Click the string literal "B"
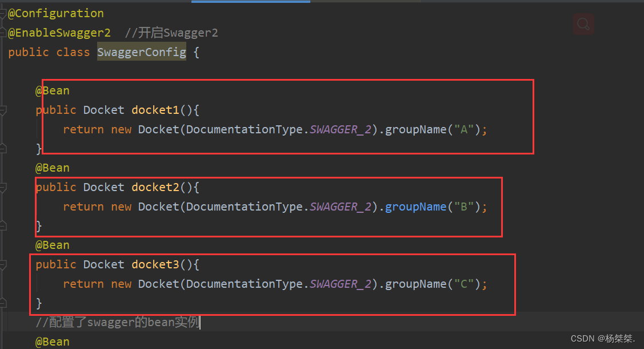 (463, 207)
